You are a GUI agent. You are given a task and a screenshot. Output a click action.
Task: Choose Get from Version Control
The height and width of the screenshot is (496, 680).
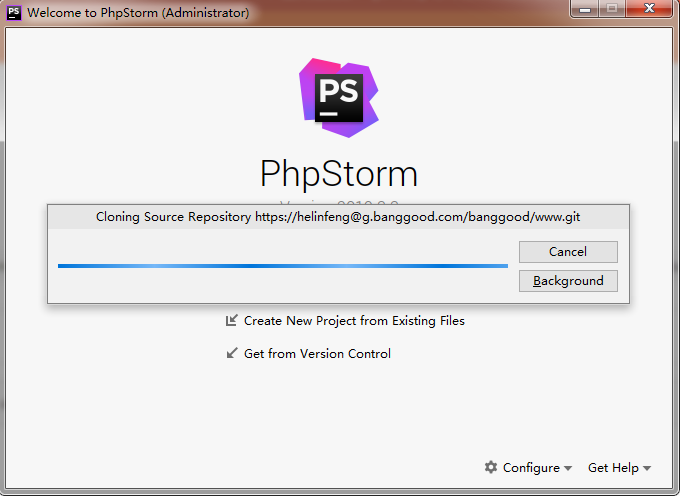[x=317, y=354]
